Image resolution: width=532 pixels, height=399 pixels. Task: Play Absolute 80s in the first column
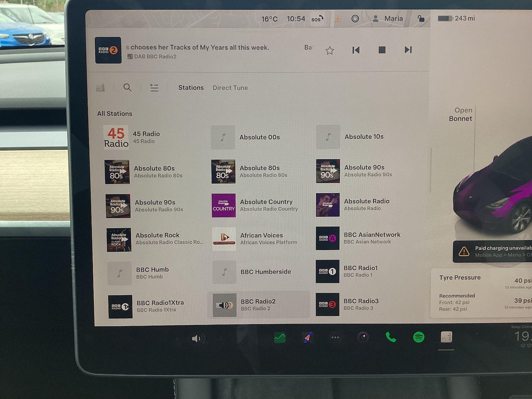pos(154,172)
